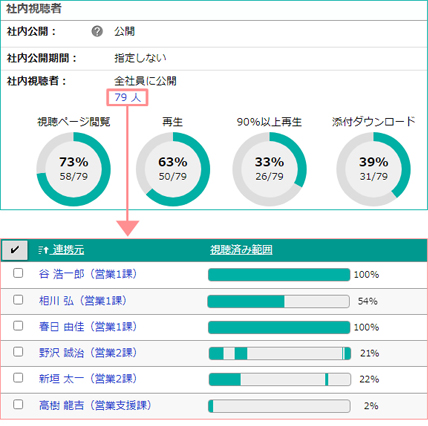Image resolution: width=428 pixels, height=426 pixels.
Task: Click the 33% 90%以上再生 donut chart
Action: tap(269, 169)
